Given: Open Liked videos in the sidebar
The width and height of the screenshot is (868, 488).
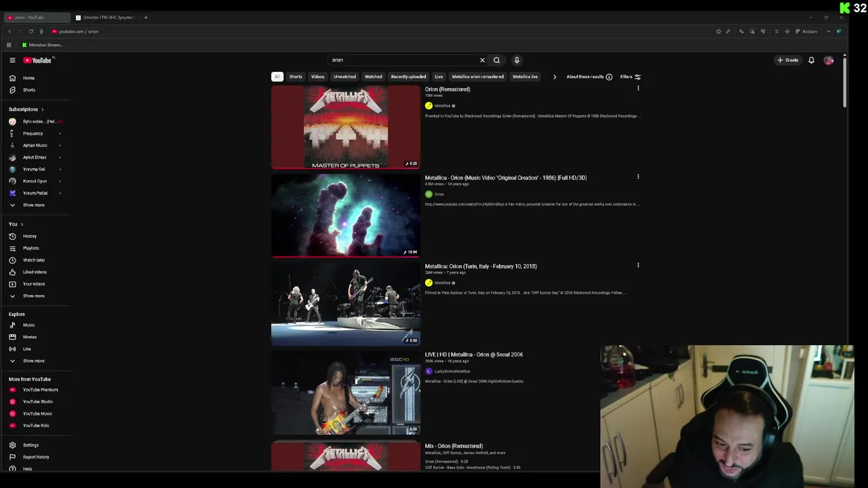Looking at the screenshot, I should coord(35,272).
